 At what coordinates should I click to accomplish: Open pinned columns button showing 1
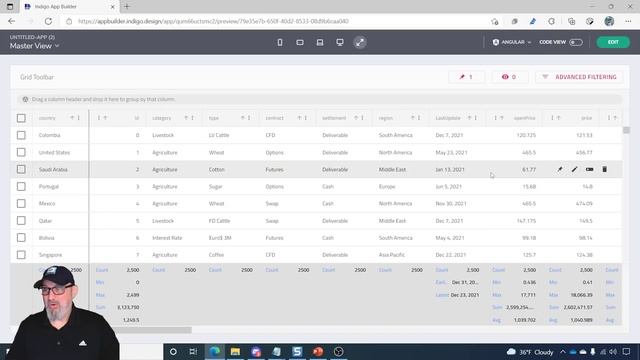[466, 77]
